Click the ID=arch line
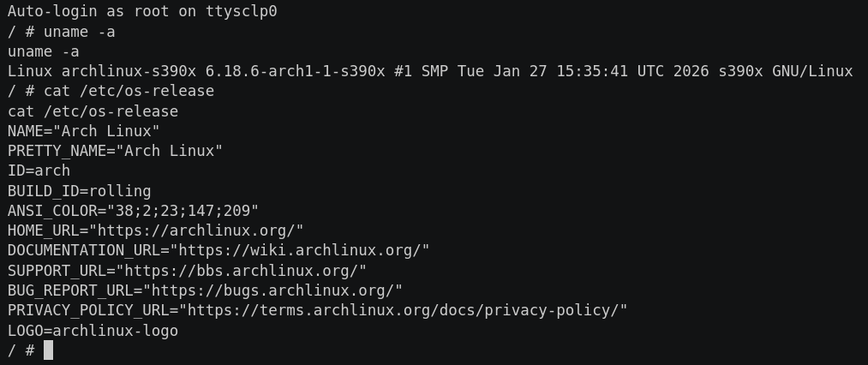The image size is (868, 365). click(39, 171)
